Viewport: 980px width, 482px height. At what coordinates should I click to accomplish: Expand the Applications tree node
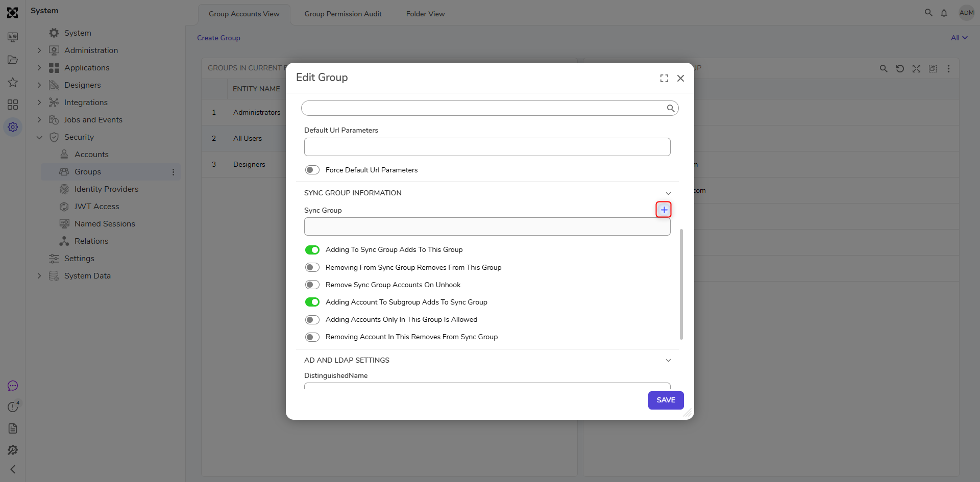click(39, 68)
